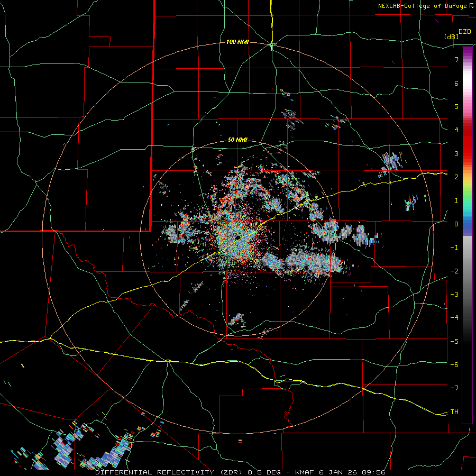Click the 2 value on the color scale
This screenshot has height=476, width=476.
456,177
